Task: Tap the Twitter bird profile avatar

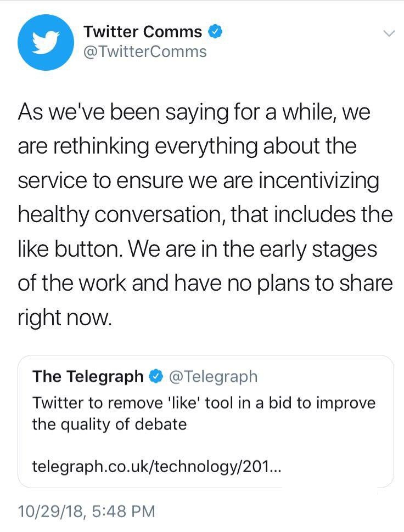Action: tap(45, 42)
